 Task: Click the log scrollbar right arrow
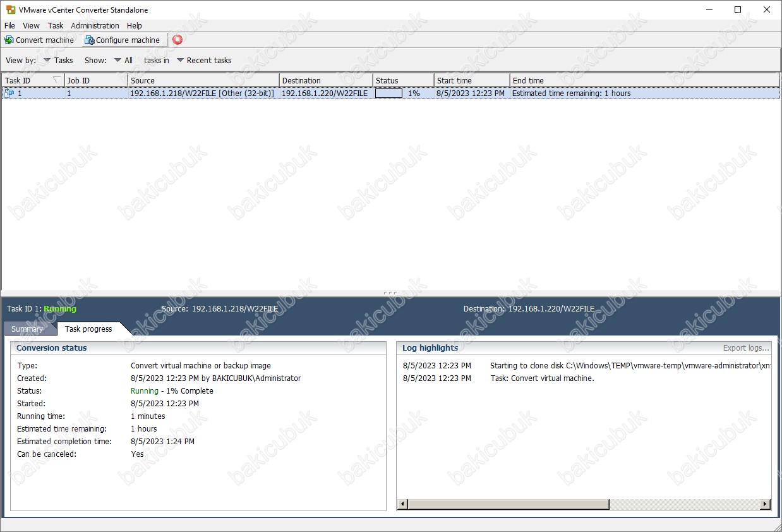(765, 504)
